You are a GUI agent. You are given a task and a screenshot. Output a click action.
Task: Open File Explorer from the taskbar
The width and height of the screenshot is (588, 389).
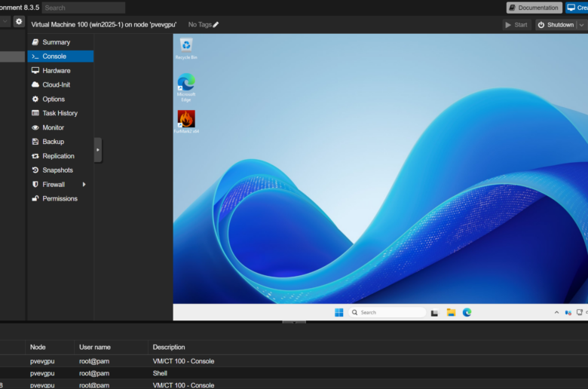tap(451, 312)
